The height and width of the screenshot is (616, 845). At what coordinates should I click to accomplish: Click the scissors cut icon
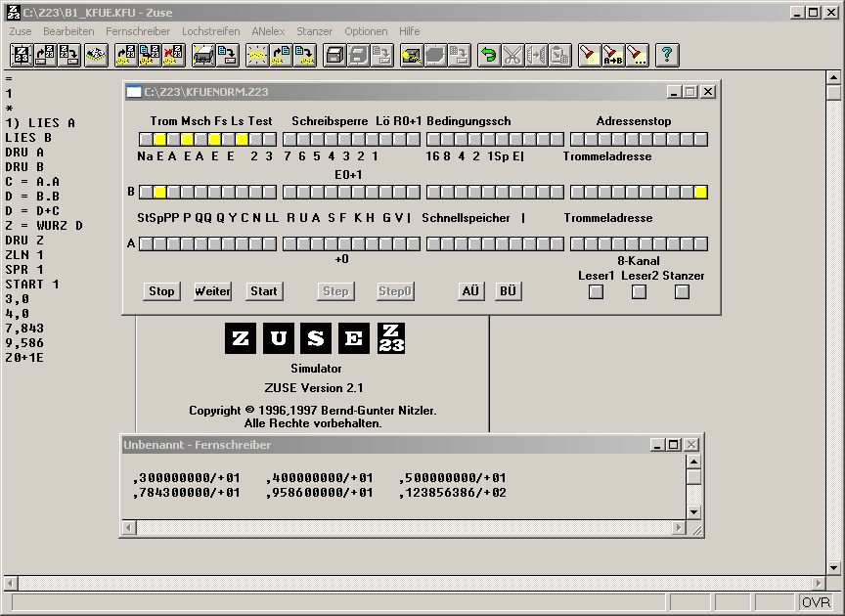(x=512, y=55)
